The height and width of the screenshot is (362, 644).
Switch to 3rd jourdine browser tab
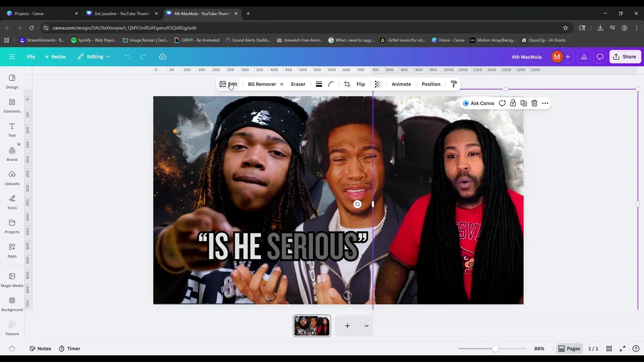tap(122, 14)
